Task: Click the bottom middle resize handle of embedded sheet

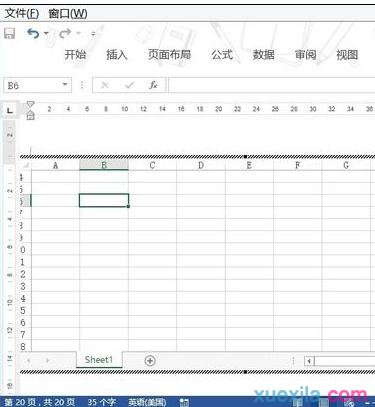Action: [245, 372]
